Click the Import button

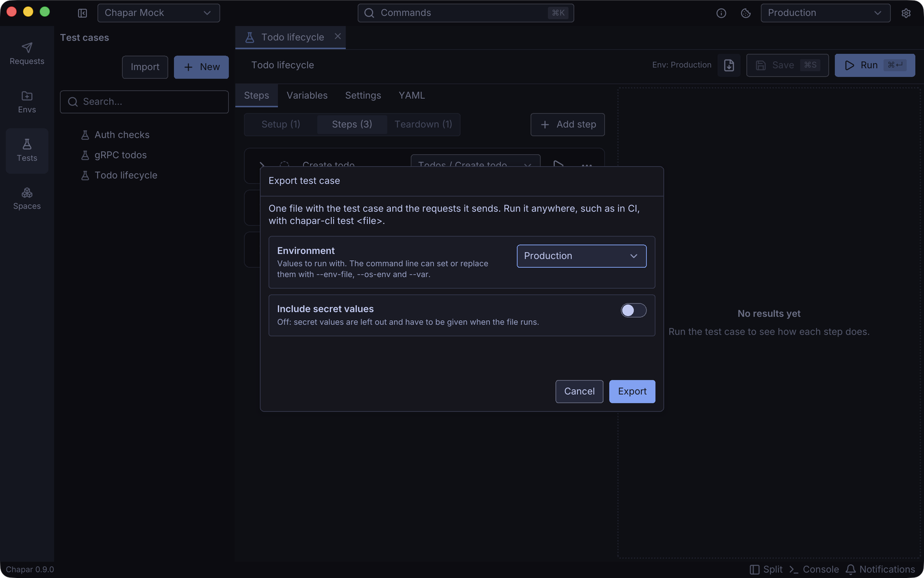pos(145,67)
